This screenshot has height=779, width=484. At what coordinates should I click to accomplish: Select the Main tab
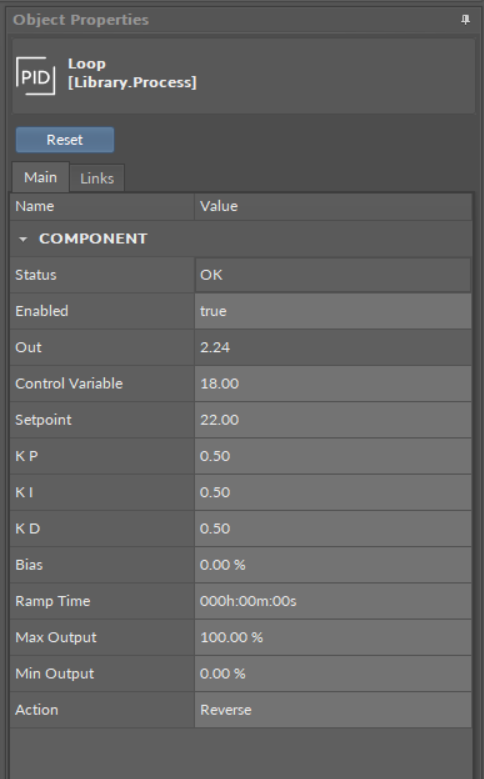pyautogui.click(x=40, y=177)
